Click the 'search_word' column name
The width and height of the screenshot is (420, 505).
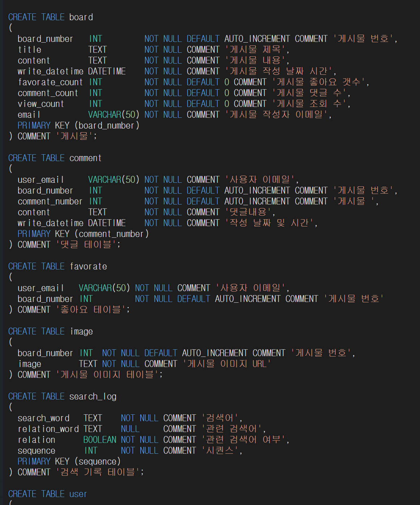click(44, 418)
